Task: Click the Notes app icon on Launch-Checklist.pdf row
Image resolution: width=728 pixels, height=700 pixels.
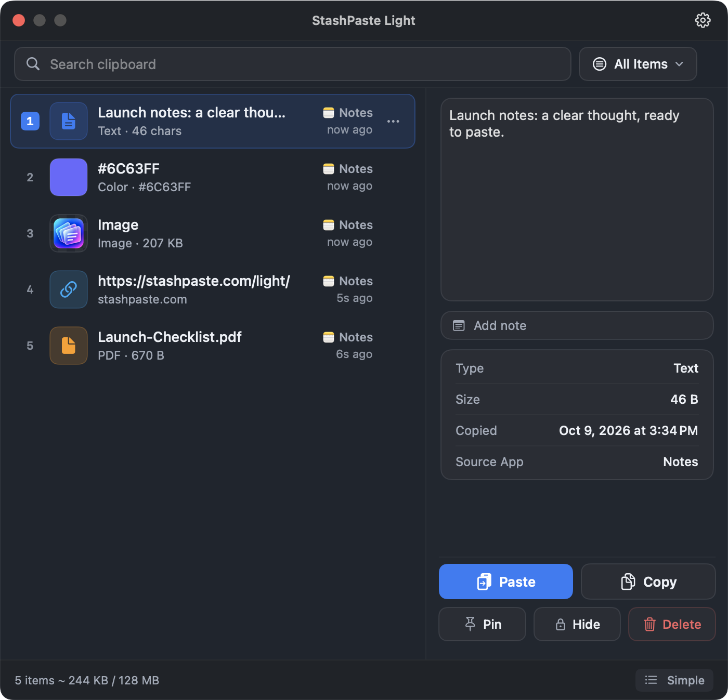Action: click(x=329, y=337)
